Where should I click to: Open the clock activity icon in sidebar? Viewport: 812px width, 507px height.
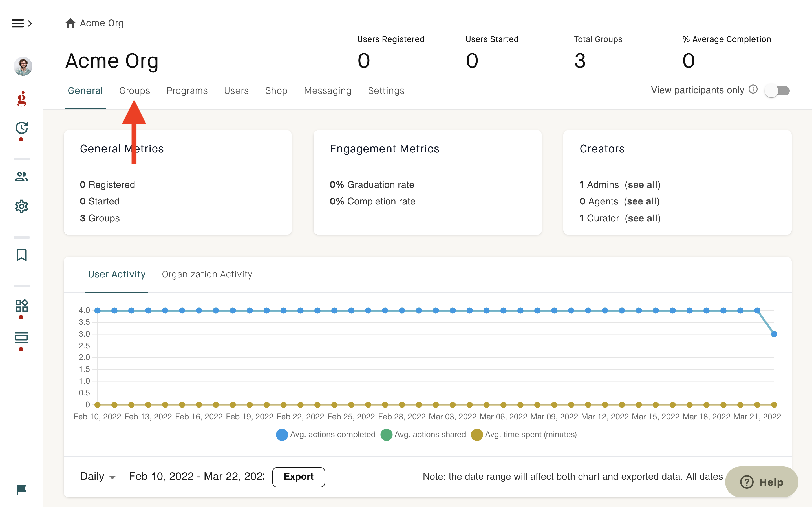pyautogui.click(x=22, y=128)
